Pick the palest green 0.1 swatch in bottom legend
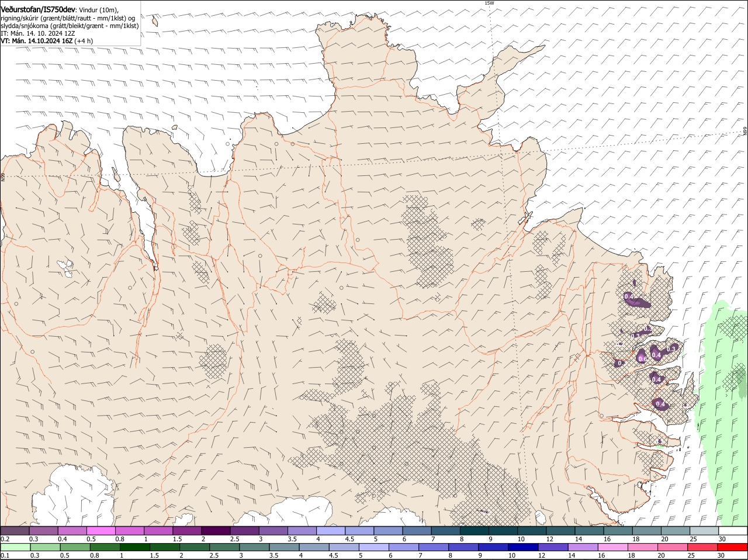The height and width of the screenshot is (560, 748). pos(15,548)
